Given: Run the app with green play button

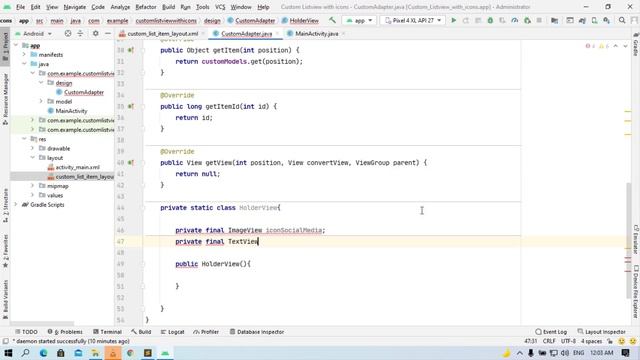Looking at the screenshot, I should coord(453,20).
